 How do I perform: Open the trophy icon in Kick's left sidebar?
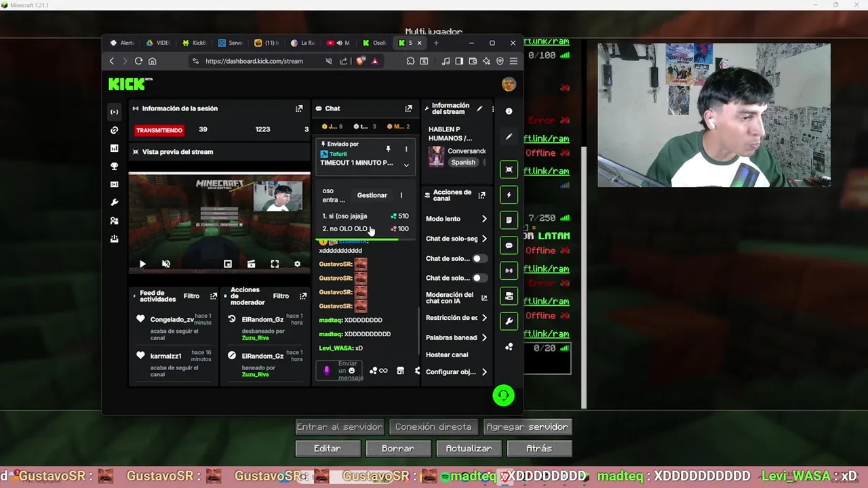tap(114, 166)
